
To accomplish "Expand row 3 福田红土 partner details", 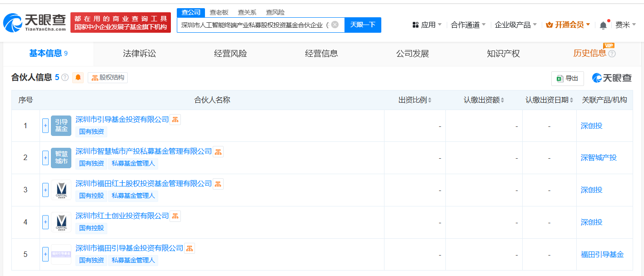I will tap(45, 190).
